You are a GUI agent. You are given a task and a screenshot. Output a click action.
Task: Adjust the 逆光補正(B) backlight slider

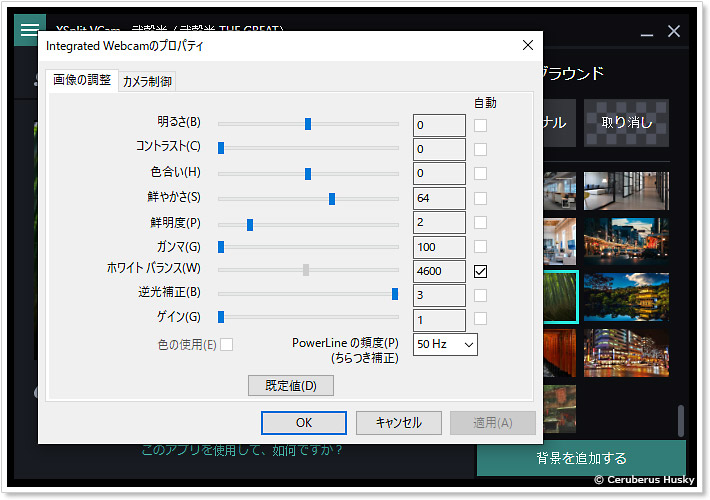coord(308,293)
